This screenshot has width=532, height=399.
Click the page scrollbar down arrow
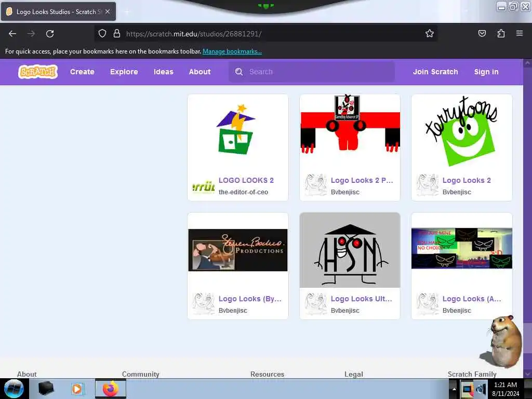click(527, 374)
